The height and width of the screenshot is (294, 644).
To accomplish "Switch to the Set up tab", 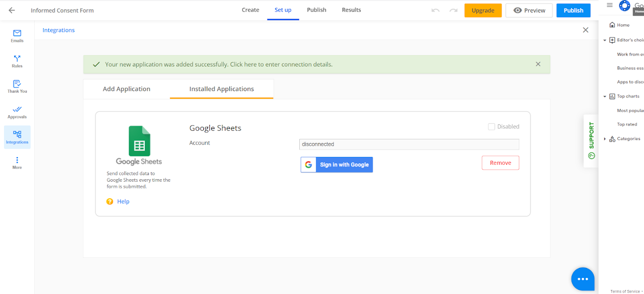I will [x=283, y=10].
